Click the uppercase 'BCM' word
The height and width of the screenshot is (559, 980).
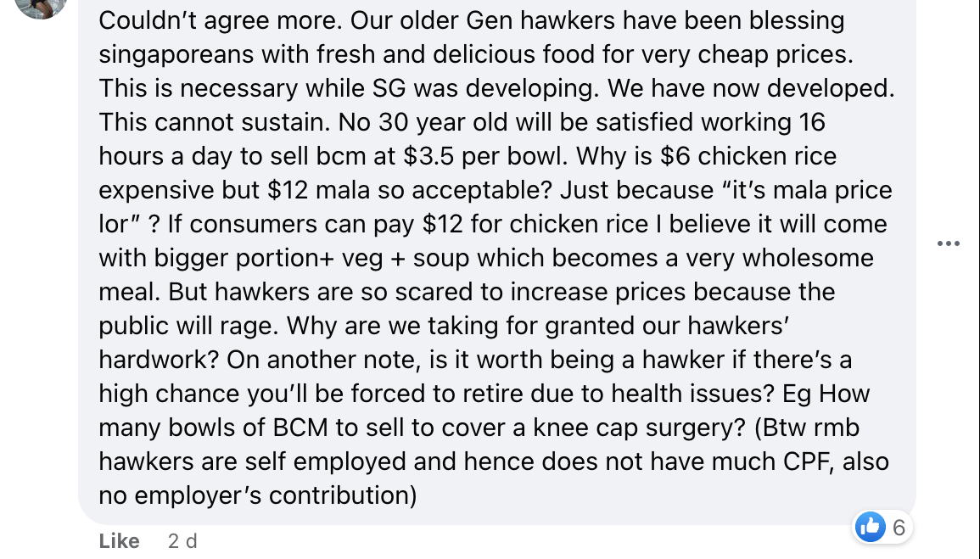(x=300, y=428)
